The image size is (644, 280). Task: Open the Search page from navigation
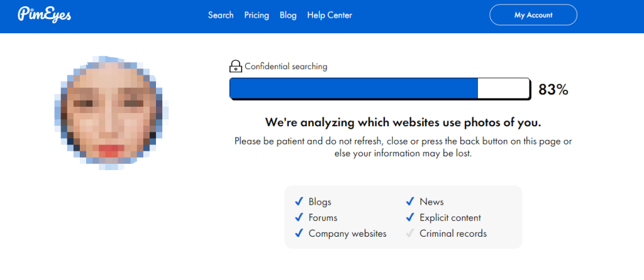click(221, 15)
